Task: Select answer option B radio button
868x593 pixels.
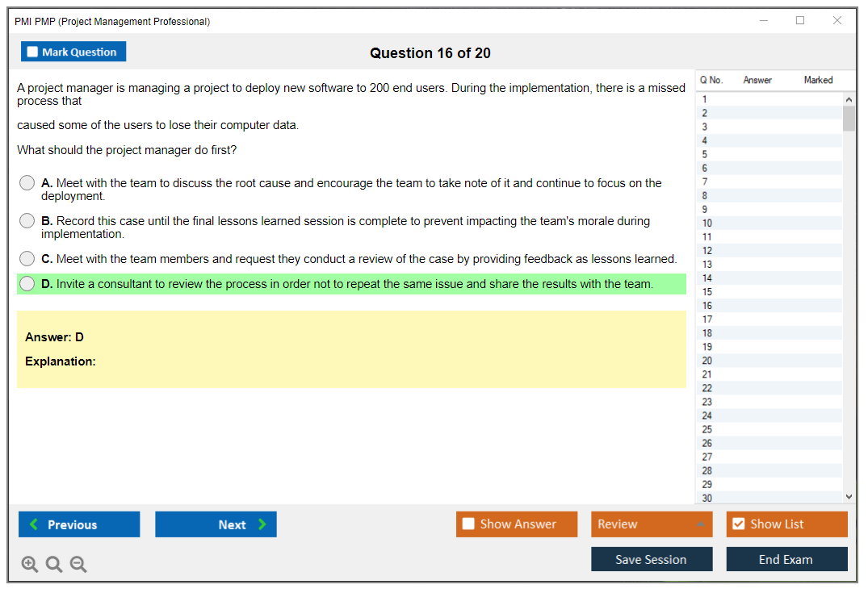Action: 27,221
